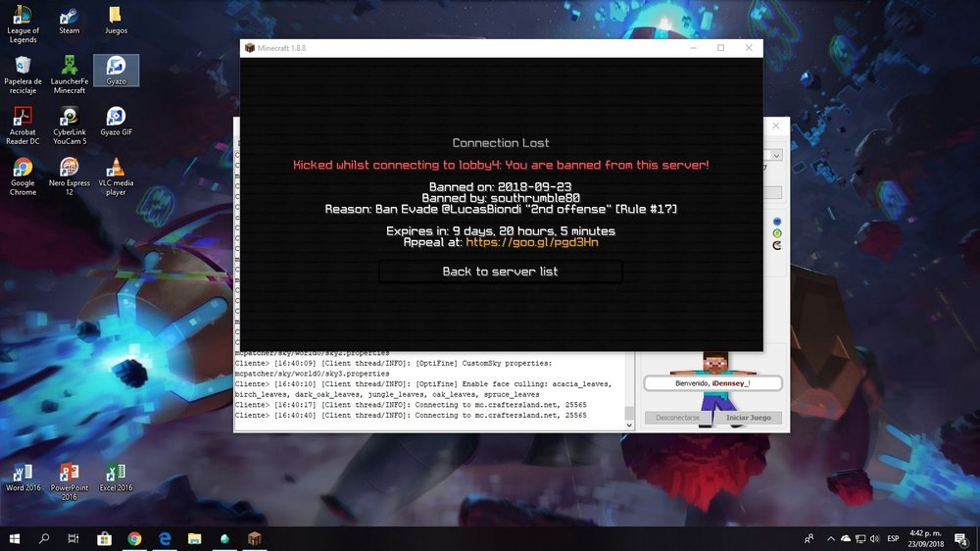980x551 pixels.
Task: Click the Back to server list button
Action: (x=500, y=272)
